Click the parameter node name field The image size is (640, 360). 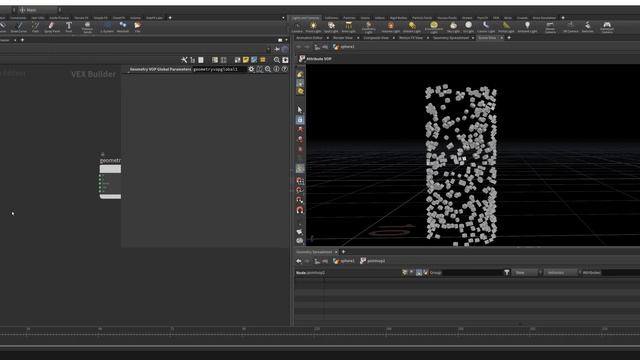(220, 69)
